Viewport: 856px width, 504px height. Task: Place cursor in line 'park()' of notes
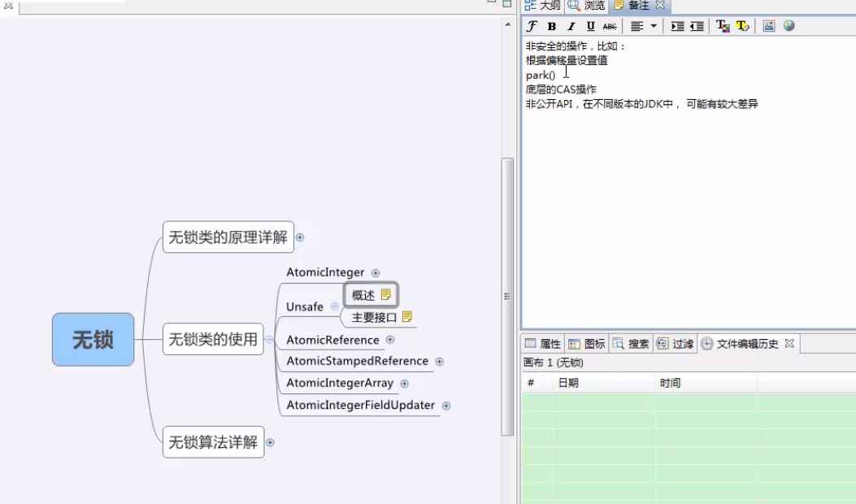click(x=541, y=76)
